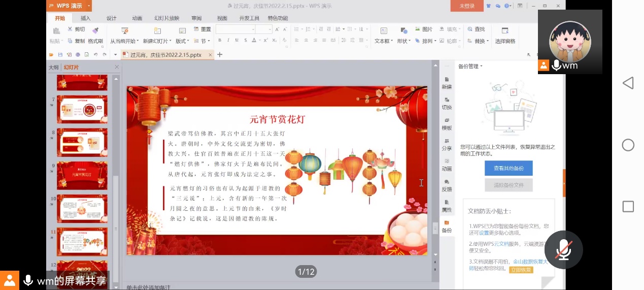Insert a picture with 图片 icon
Image resolution: width=644 pixels, height=290 pixels.
(417, 29)
